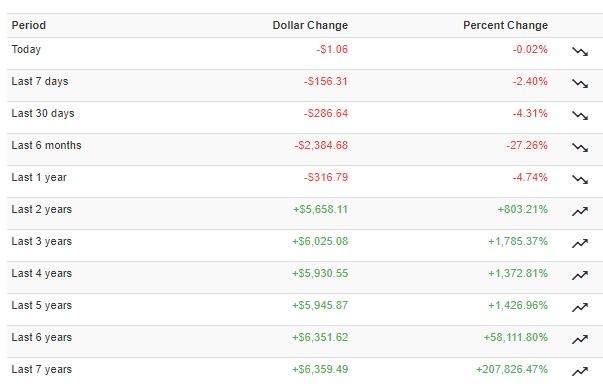This screenshot has width=603, height=389.
Task: Click the downtrend icon for Last 30 days
Action: (580, 115)
